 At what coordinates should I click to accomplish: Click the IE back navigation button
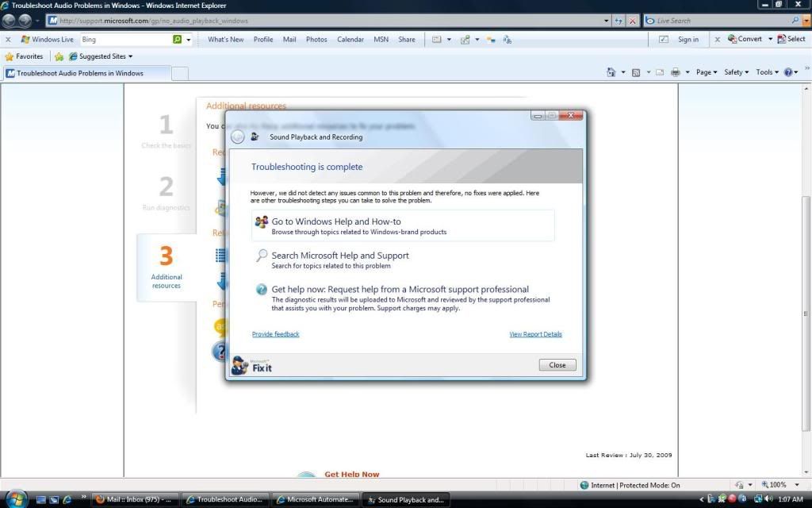(x=9, y=21)
